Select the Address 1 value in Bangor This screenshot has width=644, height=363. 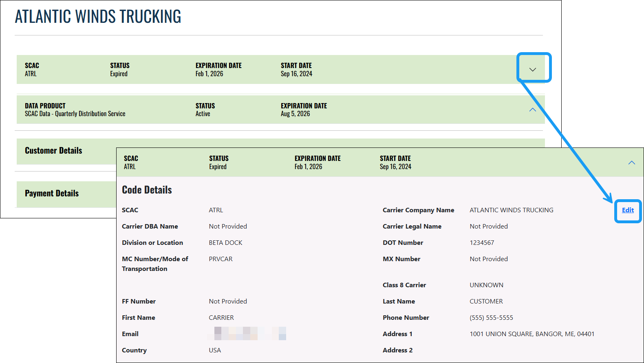(532, 334)
